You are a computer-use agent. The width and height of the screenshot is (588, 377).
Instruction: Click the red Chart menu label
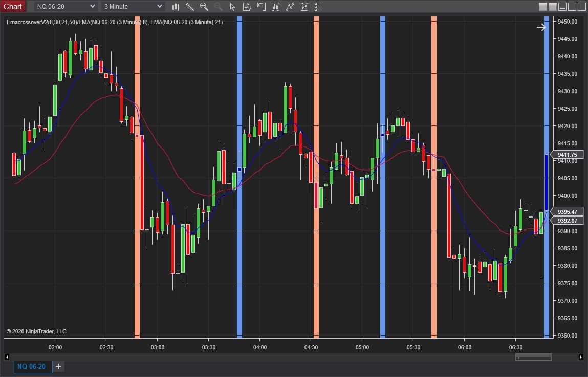pyautogui.click(x=13, y=6)
